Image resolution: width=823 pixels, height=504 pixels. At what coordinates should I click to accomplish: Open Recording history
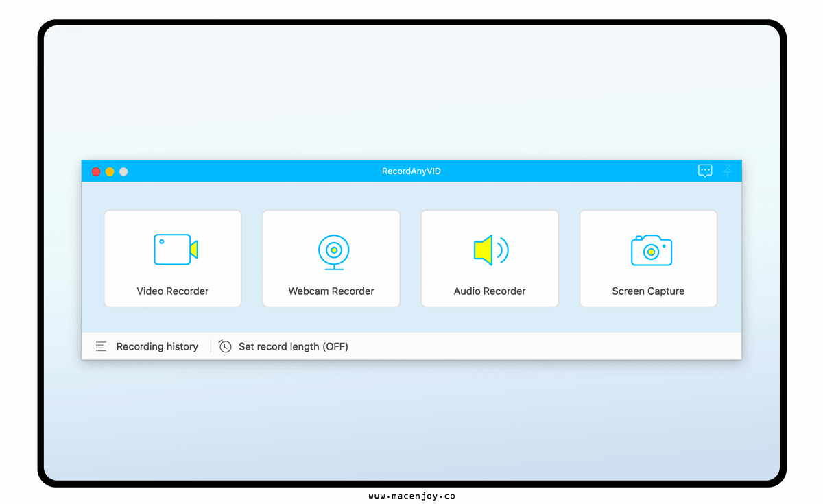coord(157,347)
